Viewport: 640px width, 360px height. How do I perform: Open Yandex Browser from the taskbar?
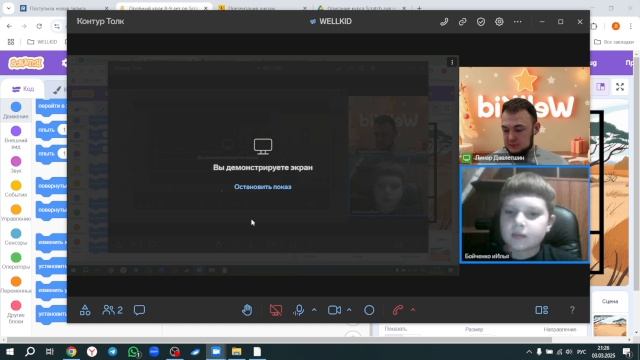click(92, 351)
